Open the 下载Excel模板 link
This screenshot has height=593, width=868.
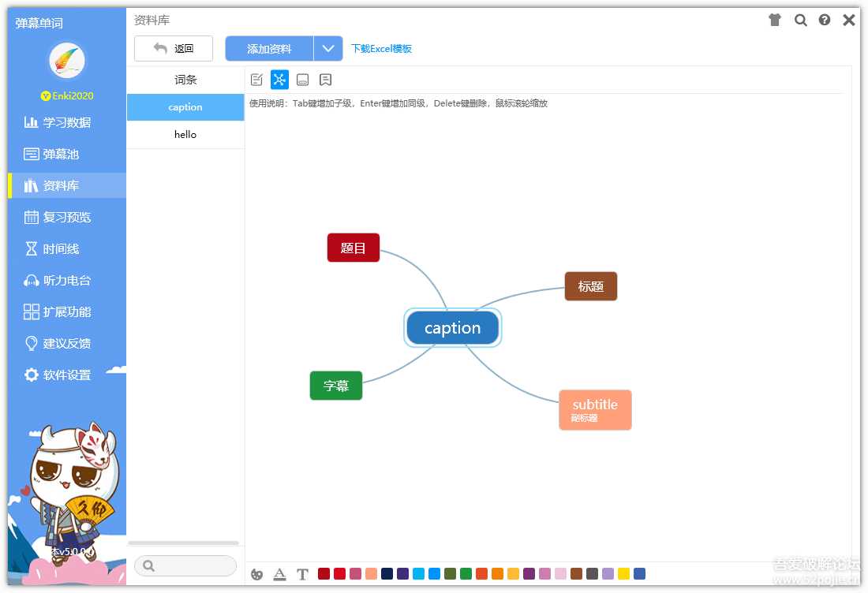pyautogui.click(x=382, y=49)
